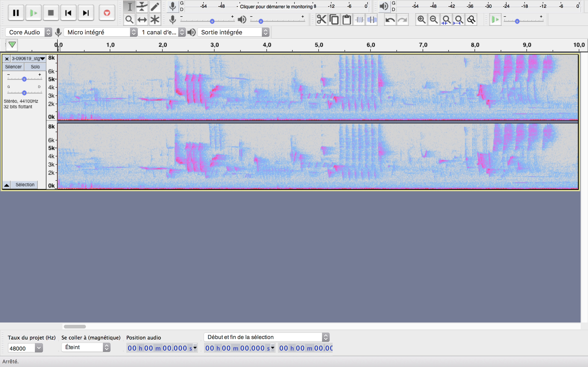This screenshot has width=588, height=367.
Task: Open the Éteint snapping dropdown
Action: point(86,347)
